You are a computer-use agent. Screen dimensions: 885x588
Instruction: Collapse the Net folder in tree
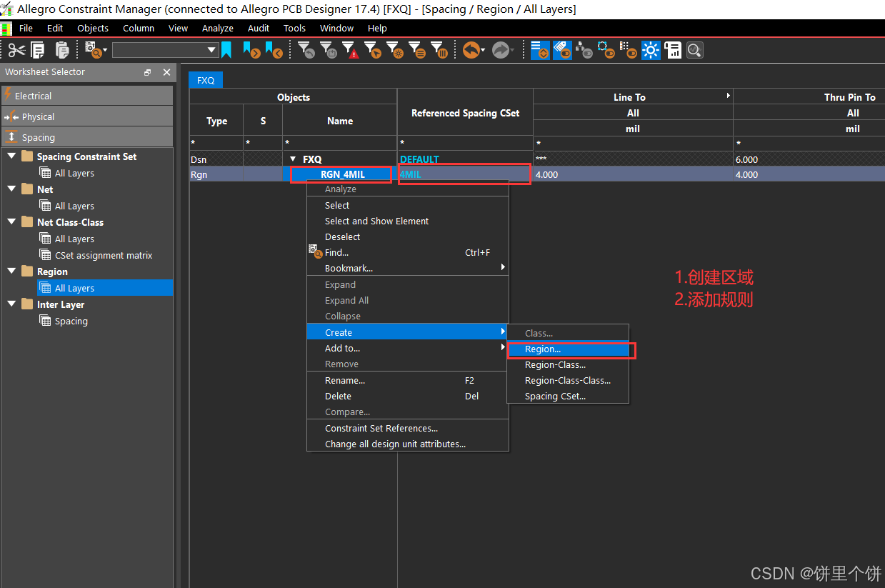coord(11,189)
